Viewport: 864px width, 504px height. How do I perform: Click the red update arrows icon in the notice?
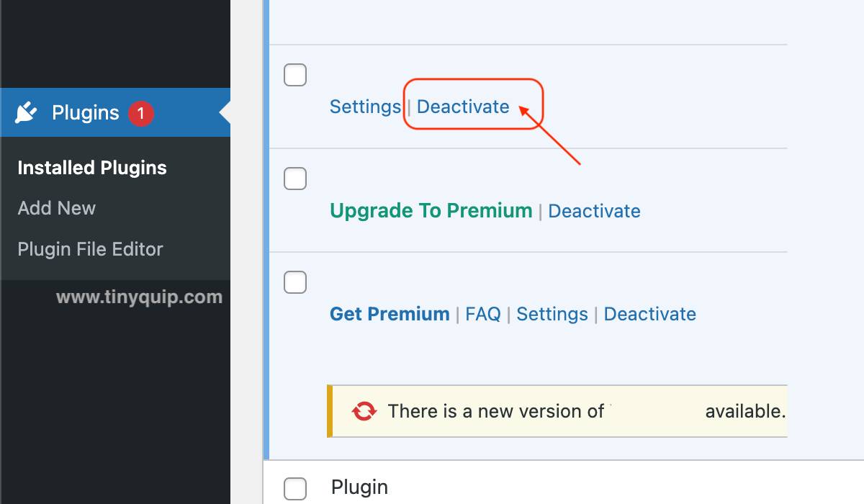[364, 410]
